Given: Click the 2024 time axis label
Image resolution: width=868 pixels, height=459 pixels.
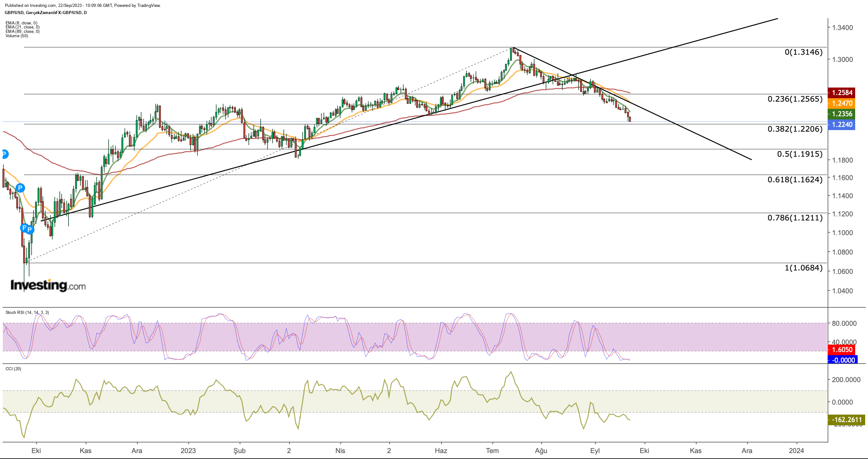Looking at the screenshot, I should click(796, 451).
